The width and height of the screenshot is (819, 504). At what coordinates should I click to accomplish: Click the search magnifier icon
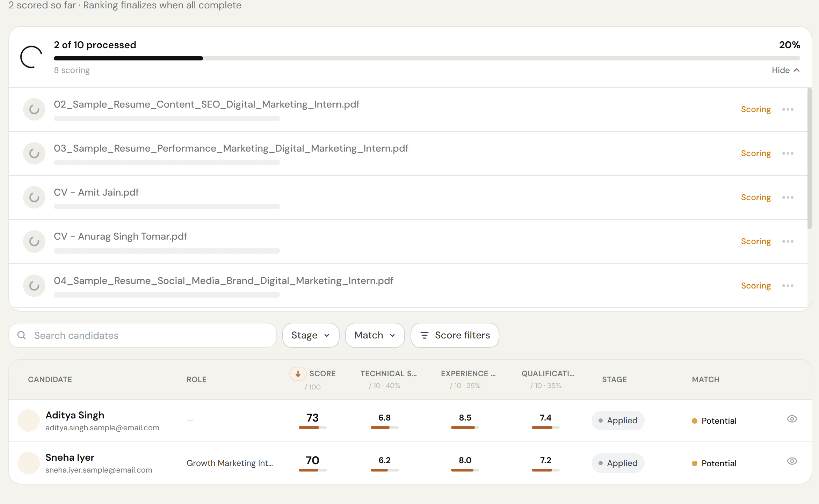[x=22, y=335]
